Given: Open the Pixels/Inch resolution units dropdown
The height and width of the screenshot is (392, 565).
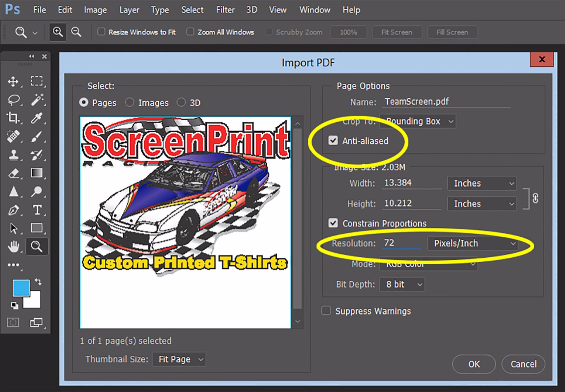Looking at the screenshot, I should (x=473, y=243).
